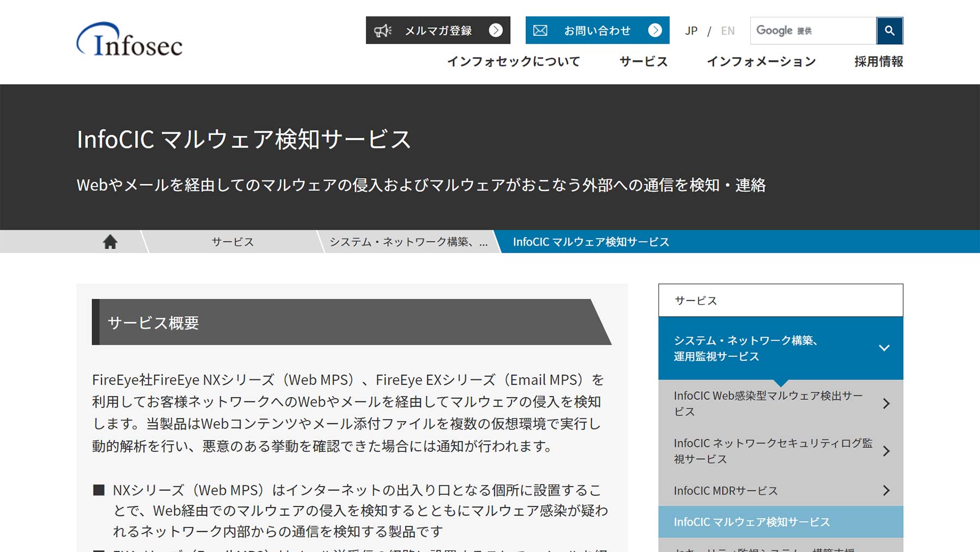Image resolution: width=980 pixels, height=552 pixels.
Task: Click the サービス breadcrumb link
Action: click(x=232, y=241)
